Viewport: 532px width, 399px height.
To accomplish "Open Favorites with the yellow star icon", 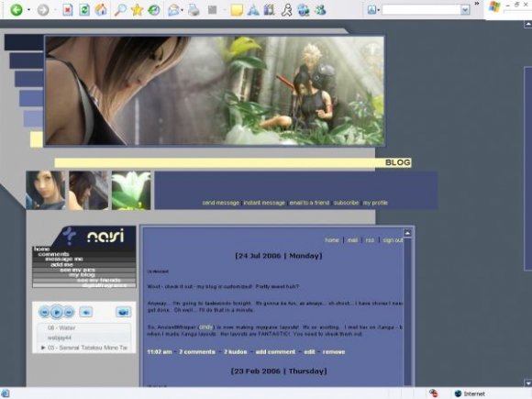I will pyautogui.click(x=137, y=10).
